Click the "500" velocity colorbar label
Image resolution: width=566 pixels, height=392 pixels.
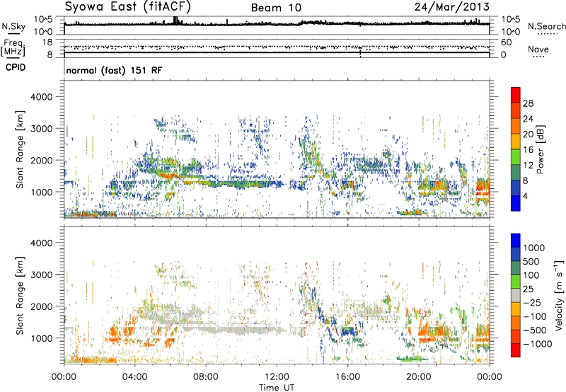pyautogui.click(x=531, y=262)
